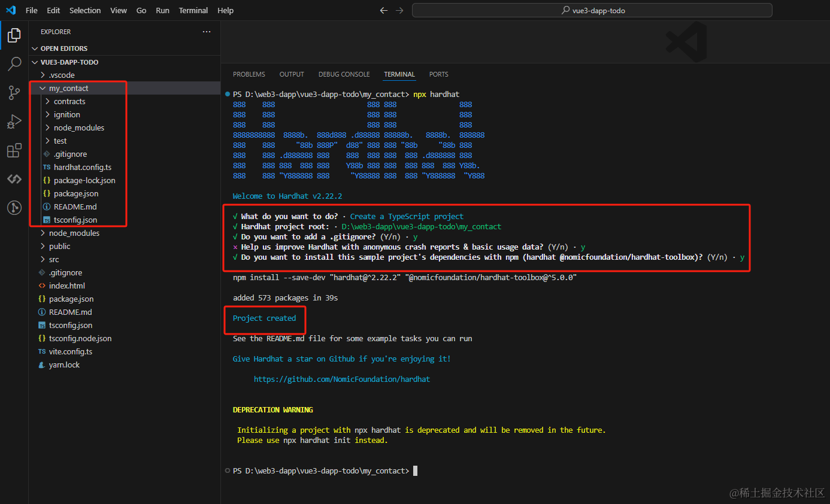The width and height of the screenshot is (830, 504).
Task: Open the Edit menu
Action: click(53, 10)
